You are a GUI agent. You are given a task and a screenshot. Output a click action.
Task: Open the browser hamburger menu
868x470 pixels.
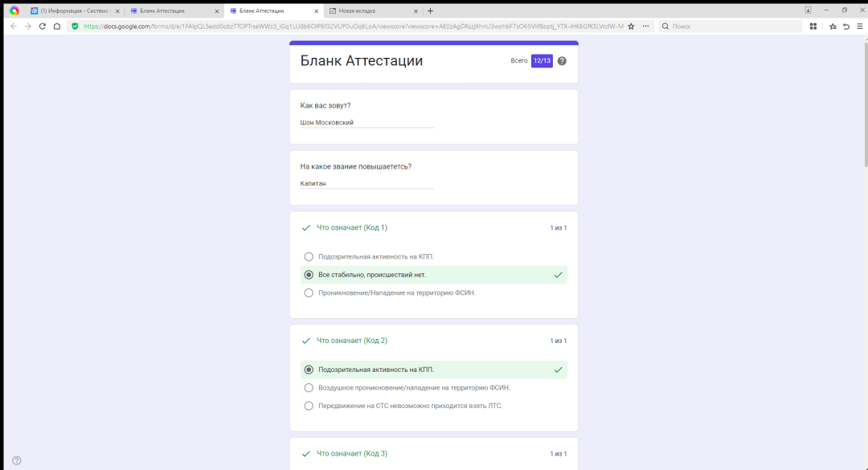point(860,26)
